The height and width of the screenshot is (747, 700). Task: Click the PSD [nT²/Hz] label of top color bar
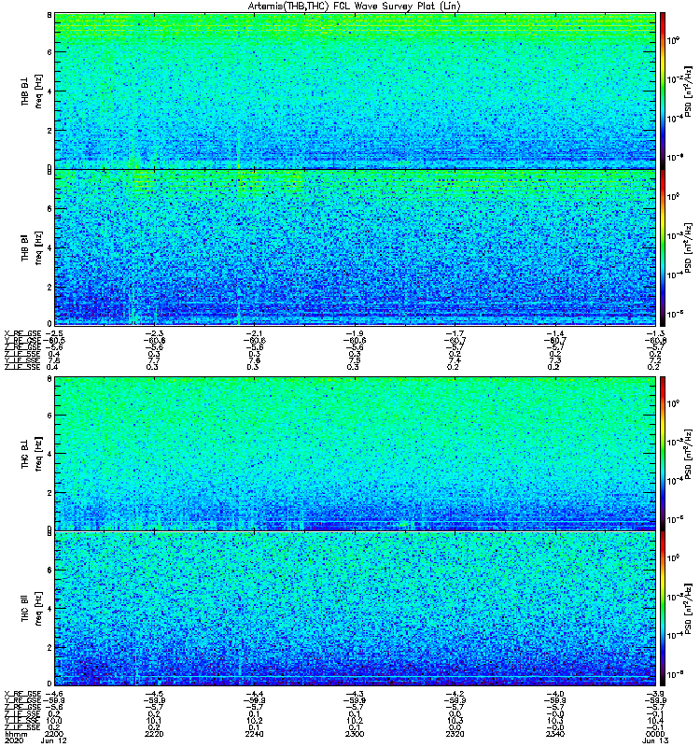click(x=688, y=91)
